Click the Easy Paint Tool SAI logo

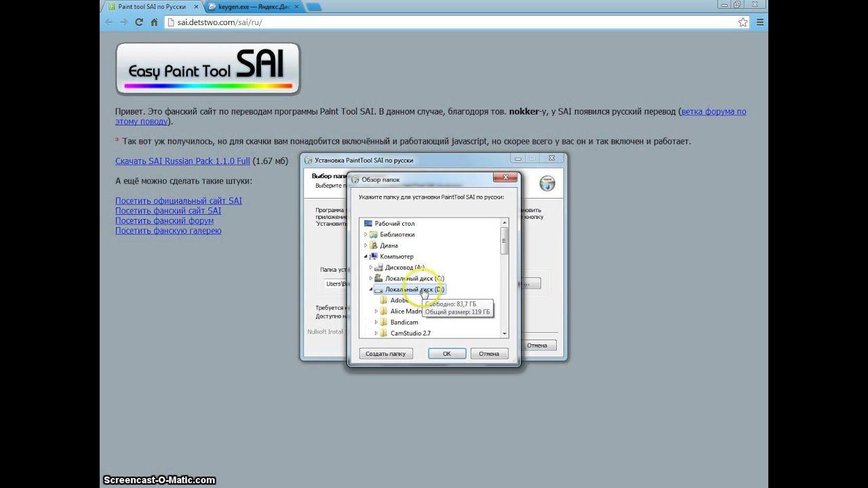[208, 68]
